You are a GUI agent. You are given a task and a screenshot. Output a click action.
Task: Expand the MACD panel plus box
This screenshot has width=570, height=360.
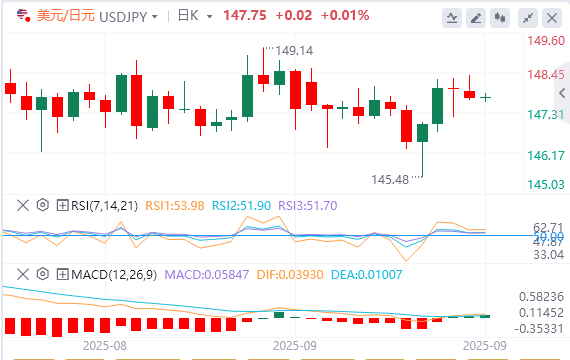(x=63, y=274)
